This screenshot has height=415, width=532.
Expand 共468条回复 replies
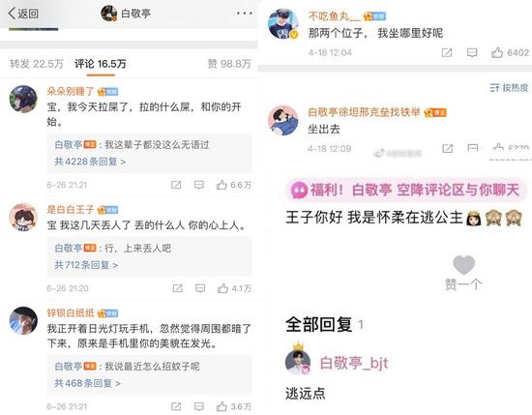click(87, 383)
